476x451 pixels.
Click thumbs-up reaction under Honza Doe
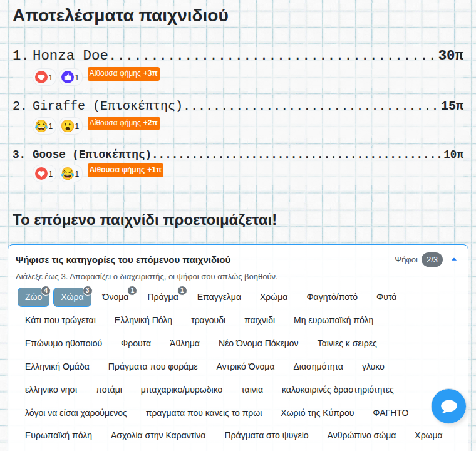(x=71, y=77)
